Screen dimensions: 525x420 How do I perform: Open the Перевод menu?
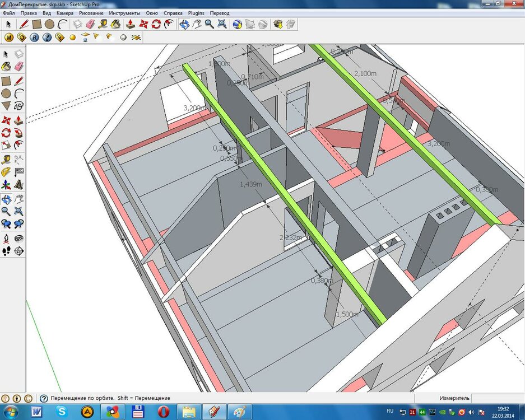220,12
